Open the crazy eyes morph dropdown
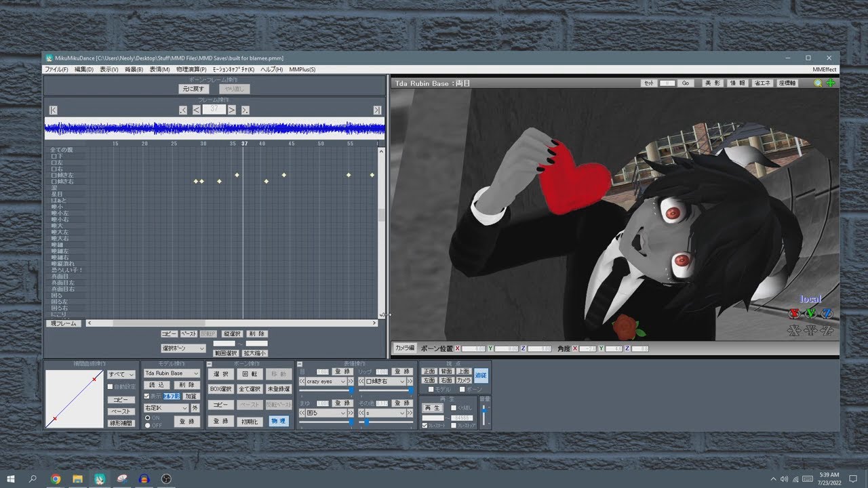Image resolution: width=868 pixels, height=488 pixels. pos(326,382)
